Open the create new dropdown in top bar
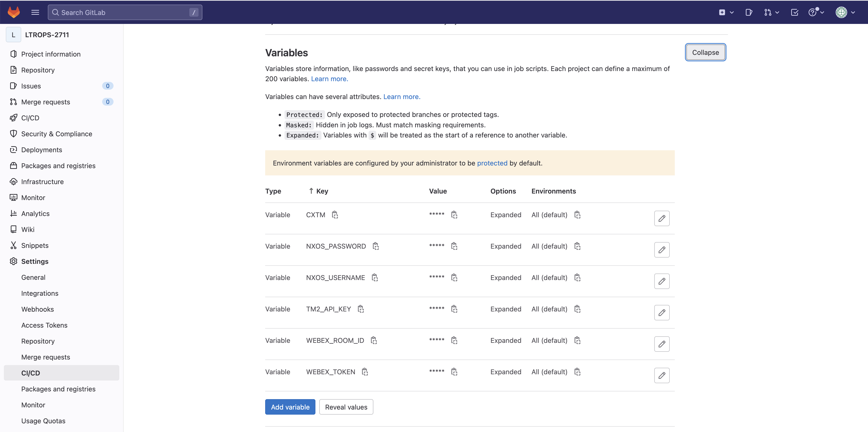This screenshot has width=868, height=432. tap(726, 13)
